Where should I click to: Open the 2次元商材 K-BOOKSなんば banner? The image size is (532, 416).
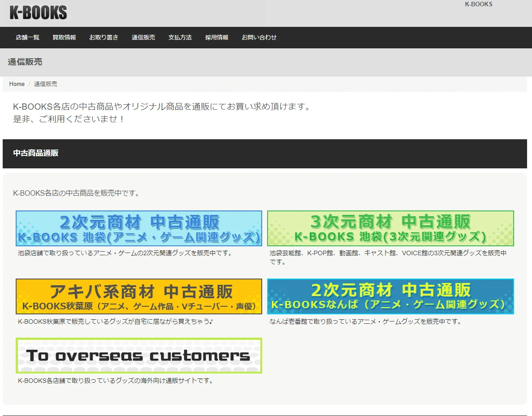coord(390,296)
